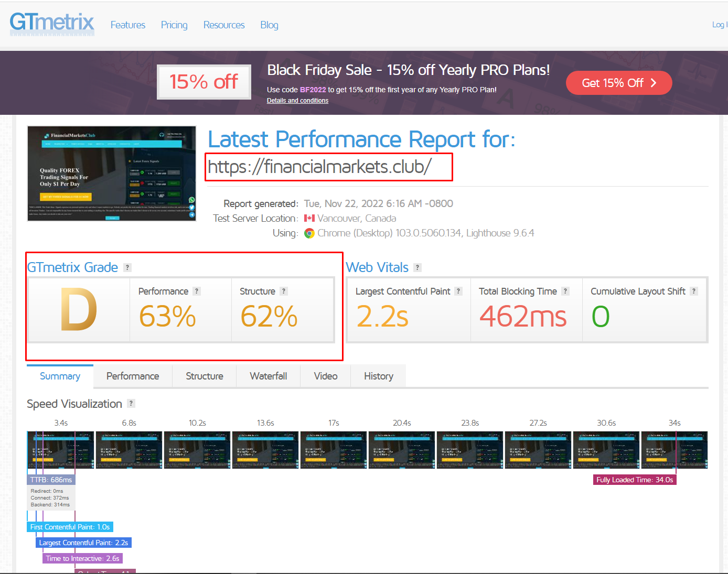Click help icon beside Speed Visualization

coord(131,404)
